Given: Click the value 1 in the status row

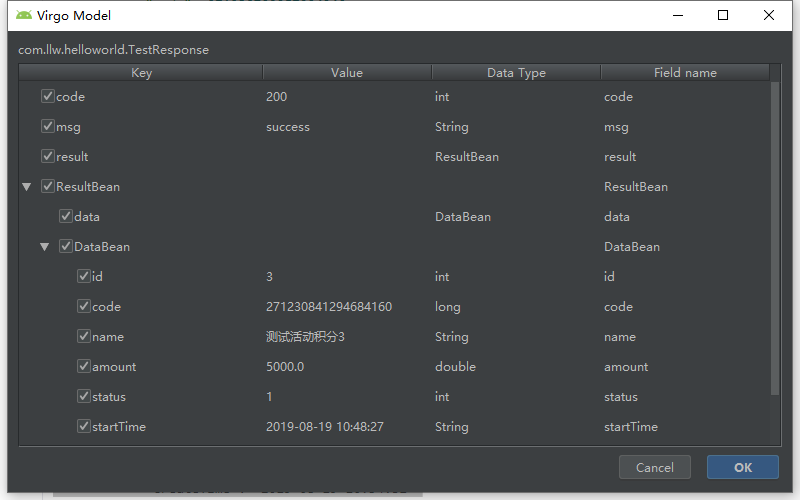Looking at the screenshot, I should pyautogui.click(x=269, y=397).
